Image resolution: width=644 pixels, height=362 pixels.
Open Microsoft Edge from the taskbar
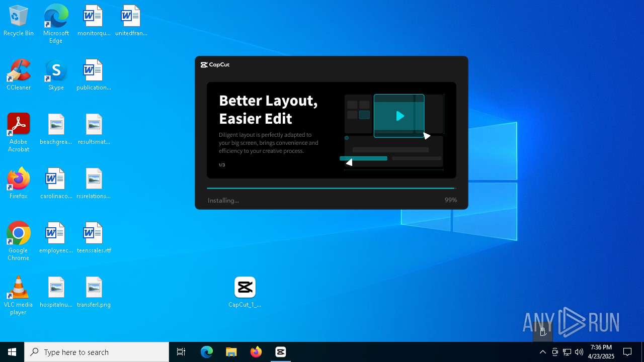click(207, 352)
